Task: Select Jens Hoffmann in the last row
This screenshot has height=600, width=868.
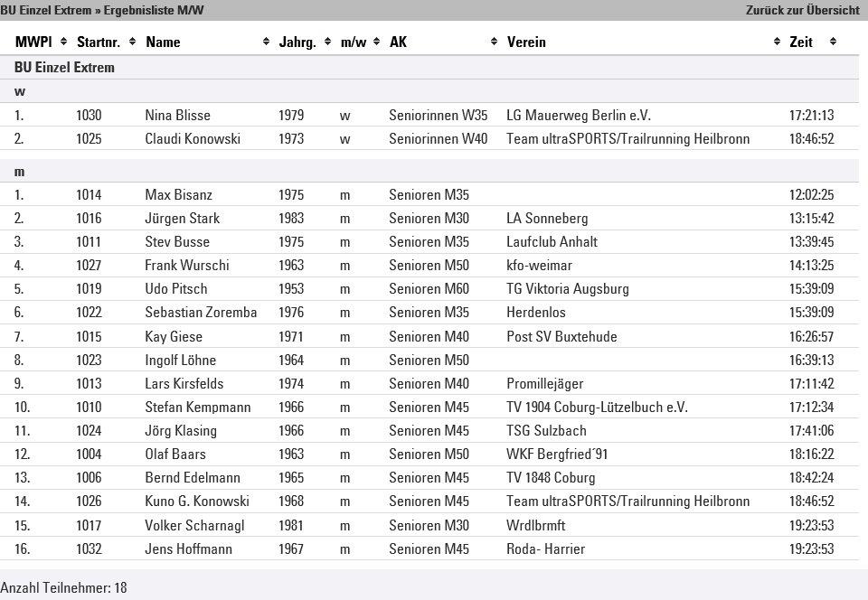Action: 188,549
